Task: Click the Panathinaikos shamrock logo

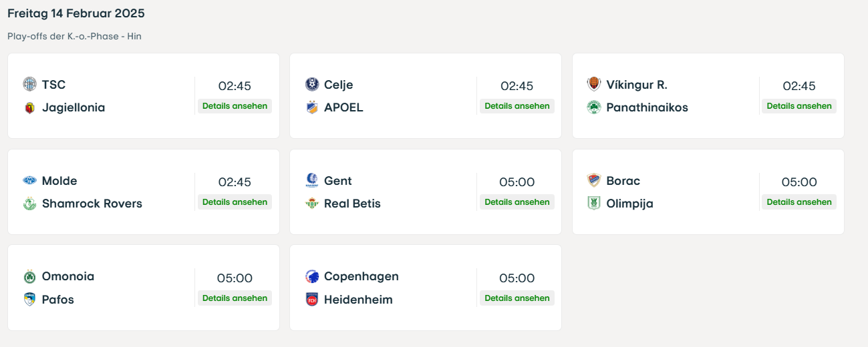Action: tap(593, 107)
